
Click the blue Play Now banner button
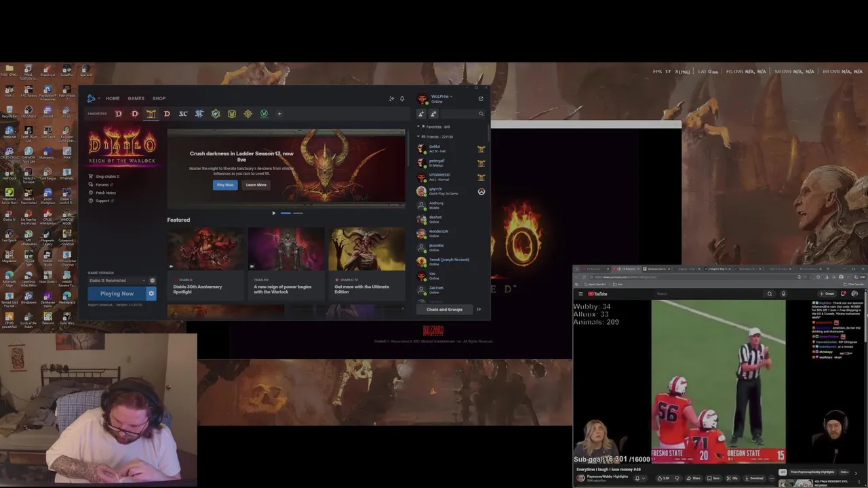[x=225, y=185]
